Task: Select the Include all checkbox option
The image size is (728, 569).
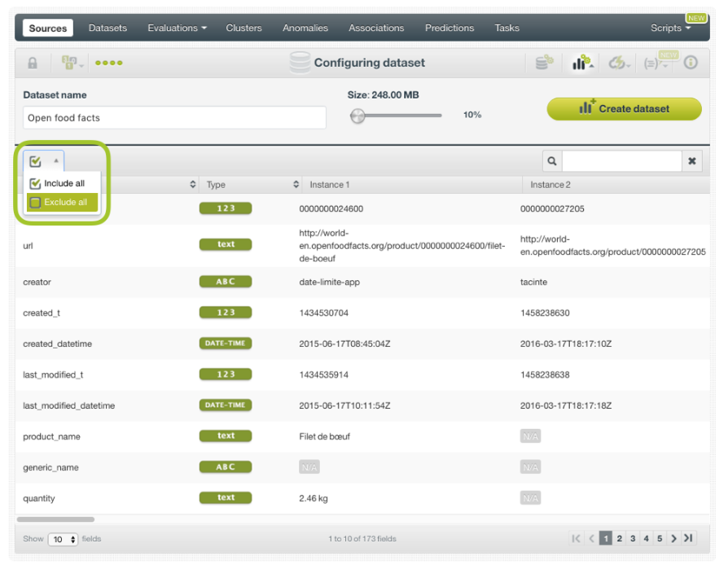Action: pos(58,184)
